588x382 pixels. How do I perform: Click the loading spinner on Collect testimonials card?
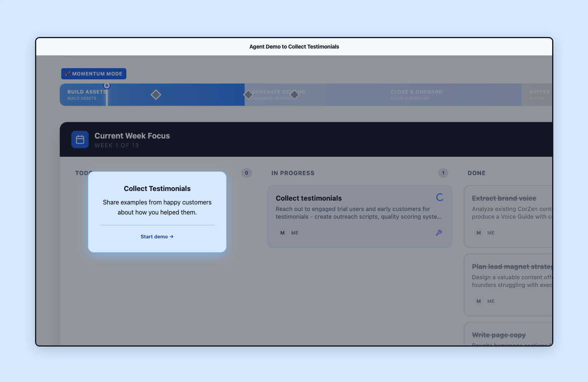[x=439, y=198]
